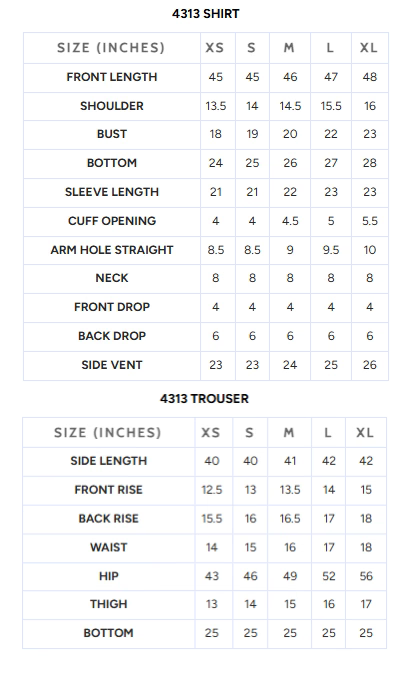
Task: Click the CUFF OPENING row label
Action: [x=112, y=221]
